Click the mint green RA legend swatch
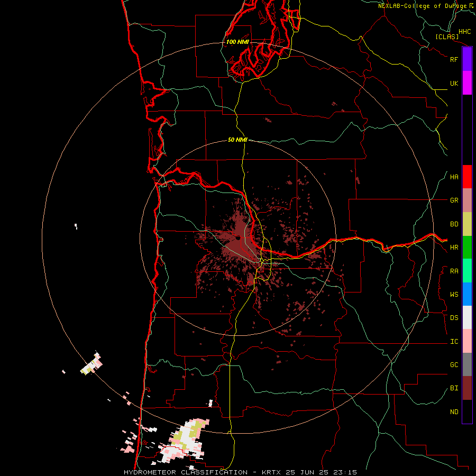The height and width of the screenshot is (476, 476). [x=467, y=271]
